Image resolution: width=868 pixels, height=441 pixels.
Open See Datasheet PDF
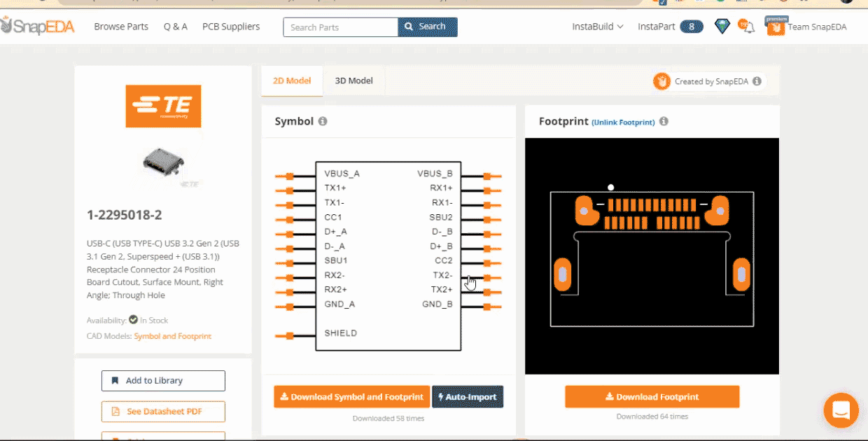click(x=163, y=412)
